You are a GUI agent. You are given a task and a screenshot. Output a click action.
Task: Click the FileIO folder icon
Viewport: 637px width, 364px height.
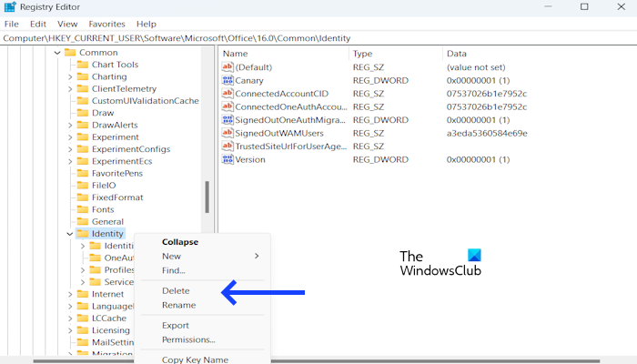click(83, 186)
